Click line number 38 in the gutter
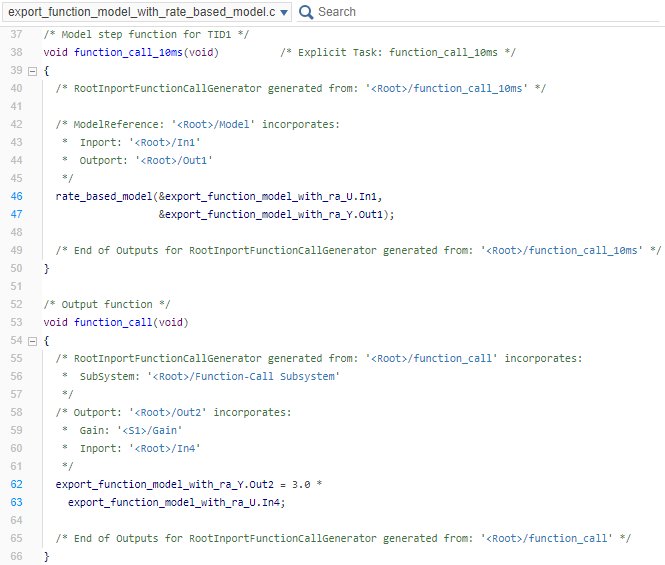Image resolution: width=665 pixels, height=565 pixels. pyautogui.click(x=16, y=52)
